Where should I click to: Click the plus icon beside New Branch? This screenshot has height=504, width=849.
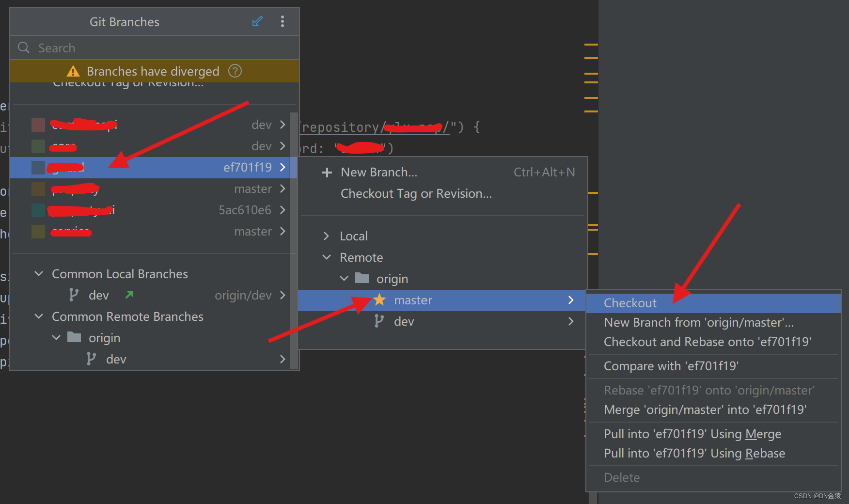coord(327,173)
